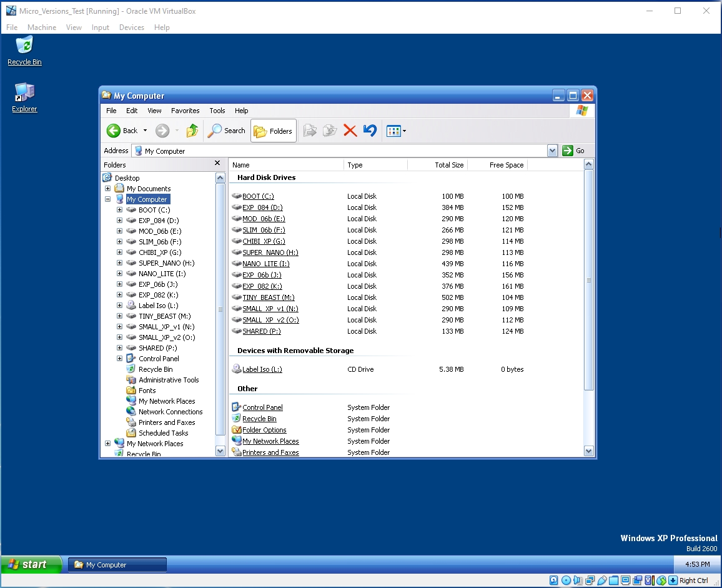Select TINY_BEAST (M:) in folder tree
The image size is (722, 588).
click(164, 316)
